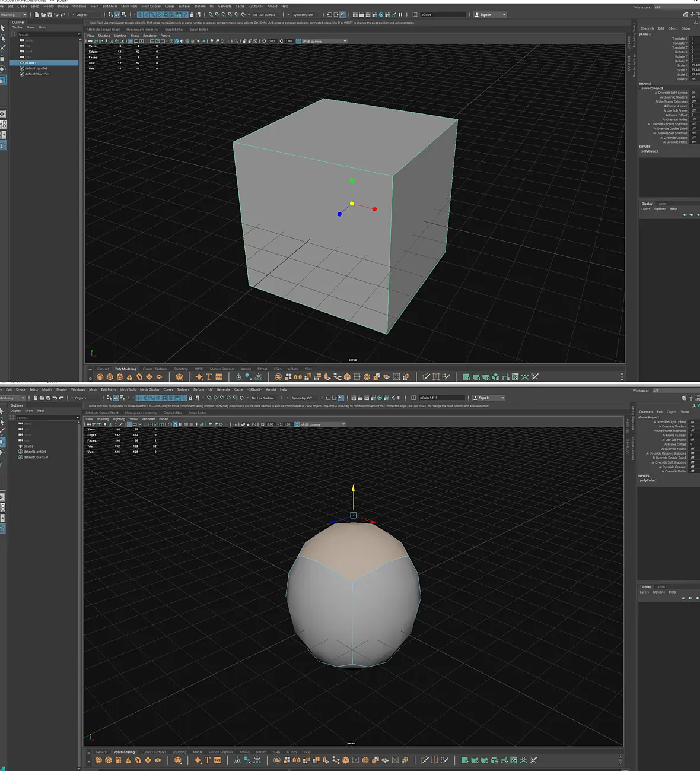Click the red X-axis scale handle on the cube
Image resolution: width=700 pixels, height=771 pixels.
pos(374,209)
